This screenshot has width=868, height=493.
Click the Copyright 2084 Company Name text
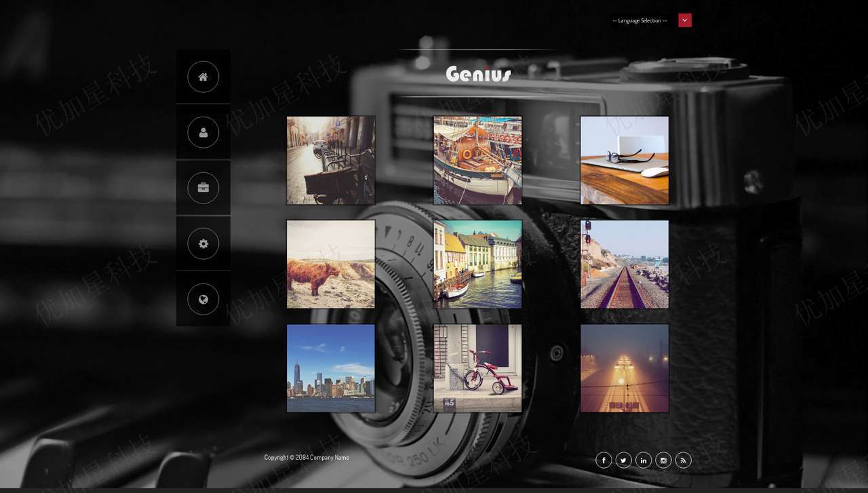(x=307, y=457)
